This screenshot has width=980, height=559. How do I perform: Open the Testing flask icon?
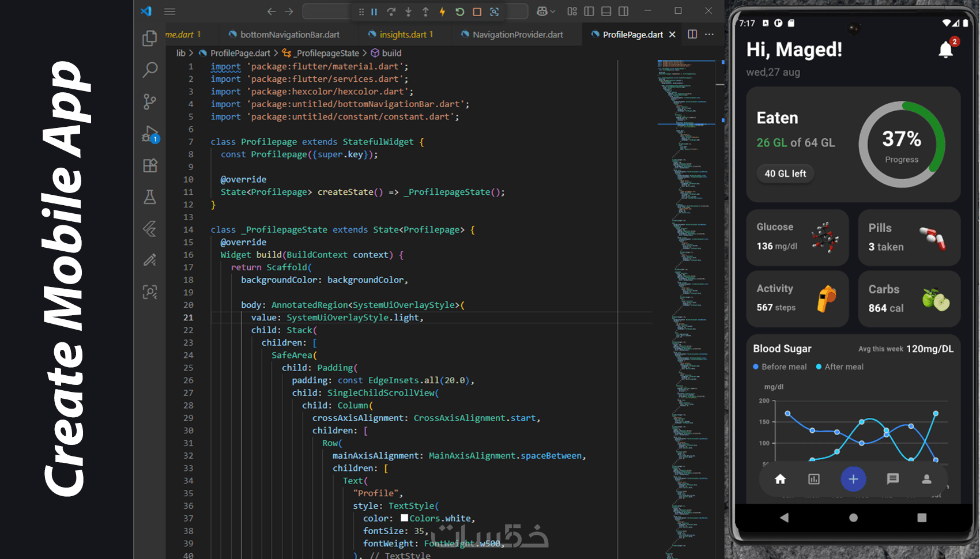[x=150, y=197]
